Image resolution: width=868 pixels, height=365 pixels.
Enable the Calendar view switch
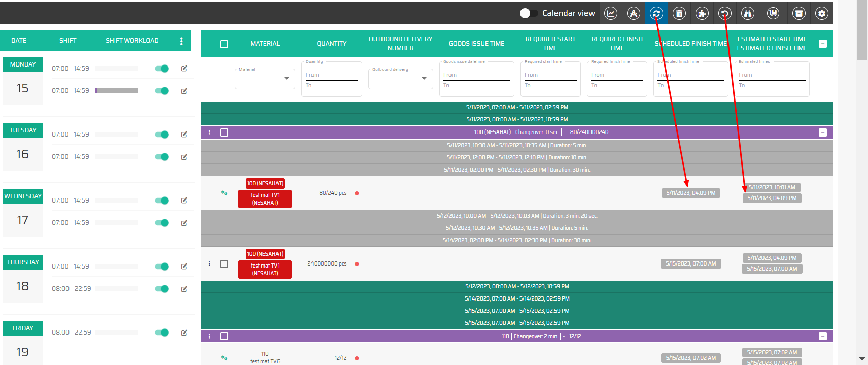(x=528, y=13)
